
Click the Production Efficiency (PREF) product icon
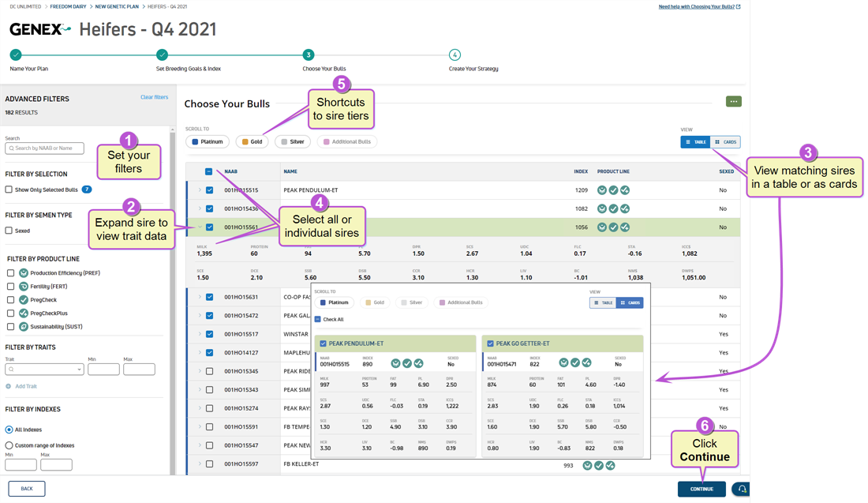pos(24,273)
